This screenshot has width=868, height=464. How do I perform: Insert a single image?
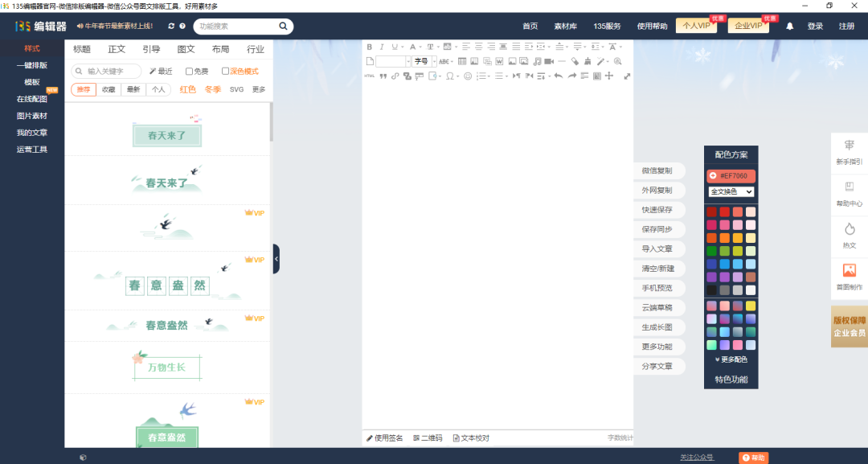click(x=512, y=61)
